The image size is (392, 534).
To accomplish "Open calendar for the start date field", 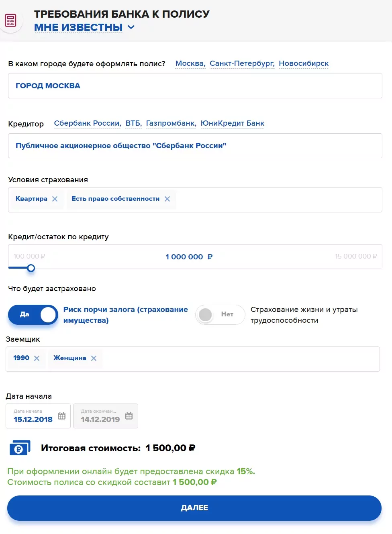I will pos(61,416).
